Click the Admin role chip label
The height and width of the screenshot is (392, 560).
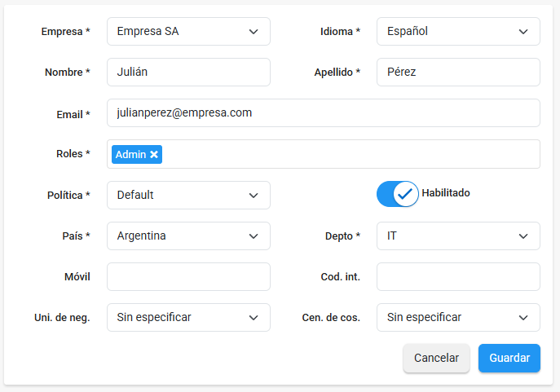tap(130, 155)
